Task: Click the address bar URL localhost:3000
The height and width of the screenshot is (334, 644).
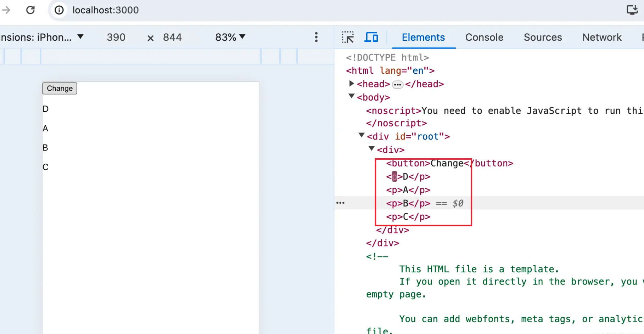Action: point(106,10)
